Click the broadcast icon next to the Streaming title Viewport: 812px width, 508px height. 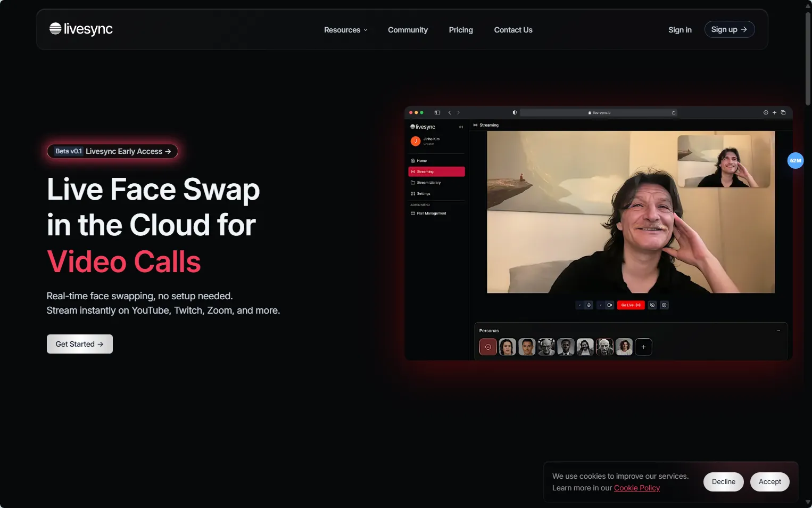point(475,125)
